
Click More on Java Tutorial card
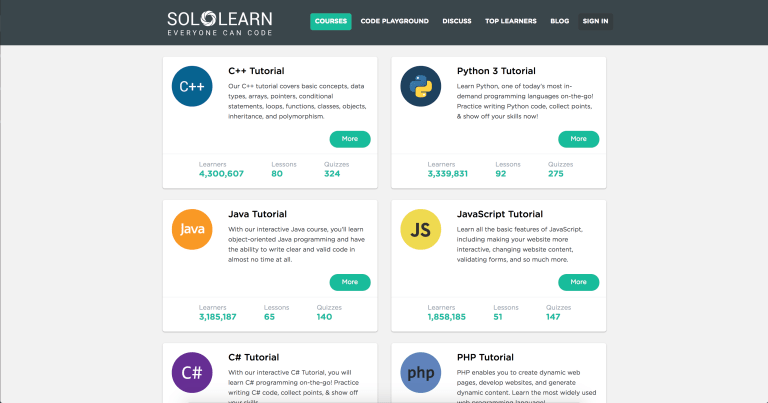pyautogui.click(x=350, y=282)
